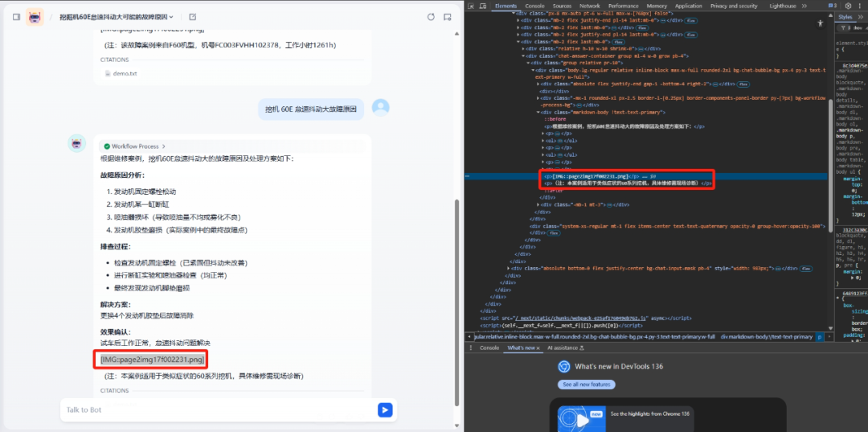Screen dimensions: 868x432
Task: Open the Sources tab
Action: tap(562, 6)
